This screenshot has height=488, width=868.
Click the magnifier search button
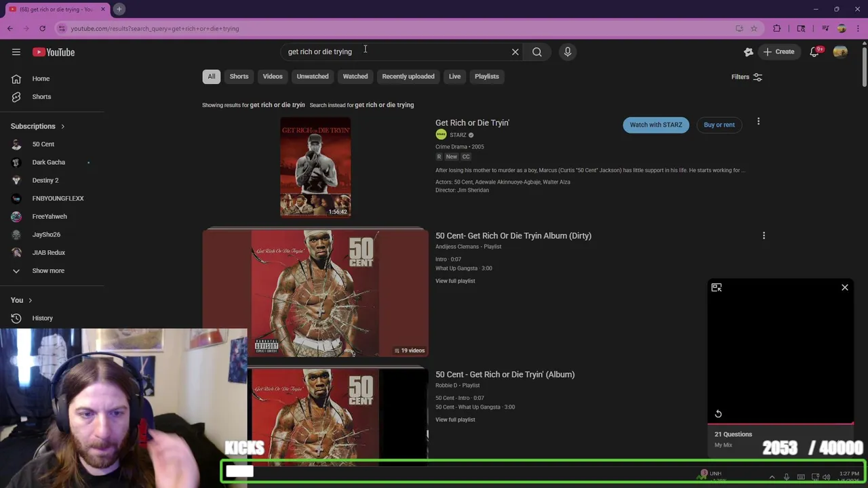[537, 52]
